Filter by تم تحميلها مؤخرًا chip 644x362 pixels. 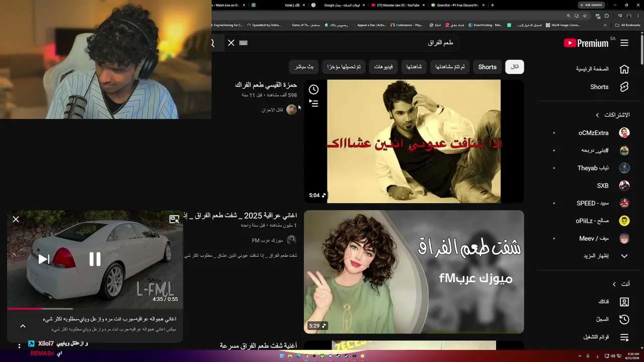344,67
